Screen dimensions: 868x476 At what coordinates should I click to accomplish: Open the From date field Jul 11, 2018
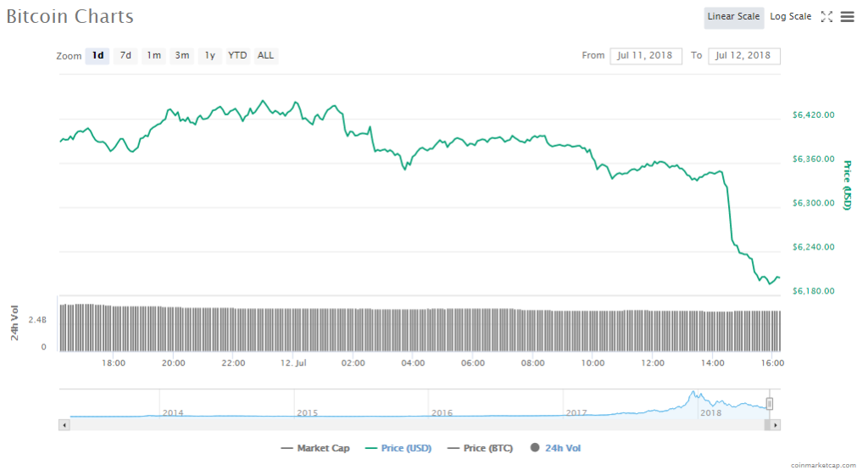645,56
